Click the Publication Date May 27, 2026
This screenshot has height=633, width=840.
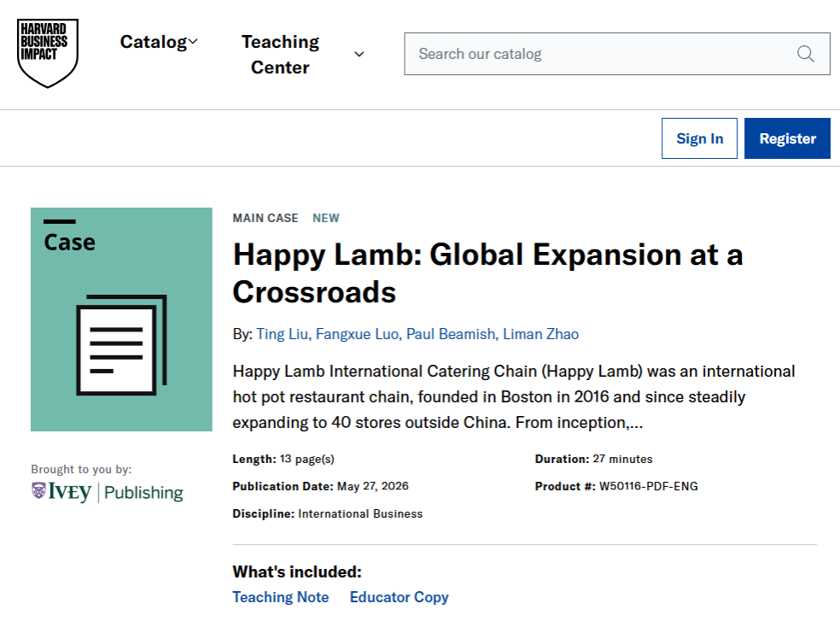tap(320, 486)
